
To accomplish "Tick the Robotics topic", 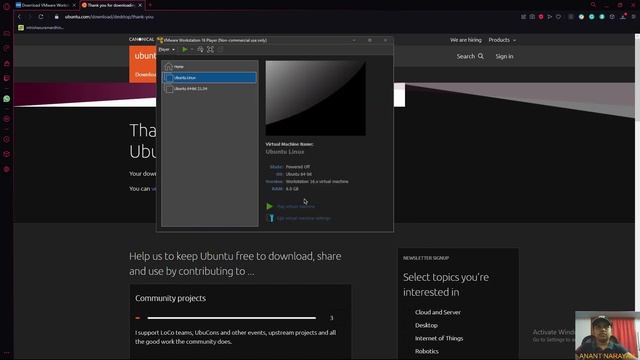I will tap(427, 351).
